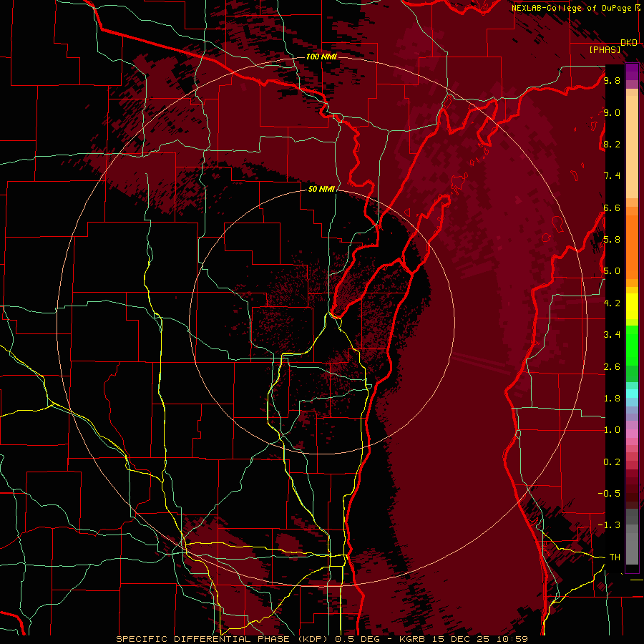This screenshot has width=644, height=644.
Task: Click the 0.2 scale label
Action: coord(612,462)
